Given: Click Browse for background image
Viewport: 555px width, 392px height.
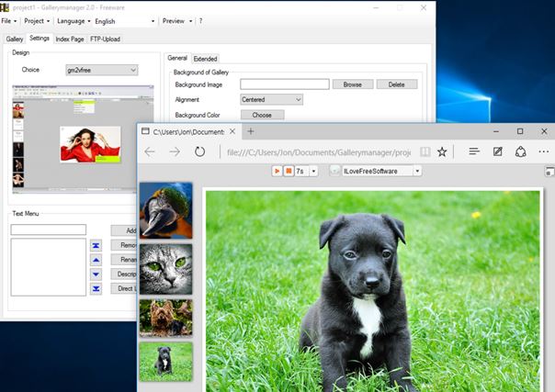Looking at the screenshot, I should (352, 84).
